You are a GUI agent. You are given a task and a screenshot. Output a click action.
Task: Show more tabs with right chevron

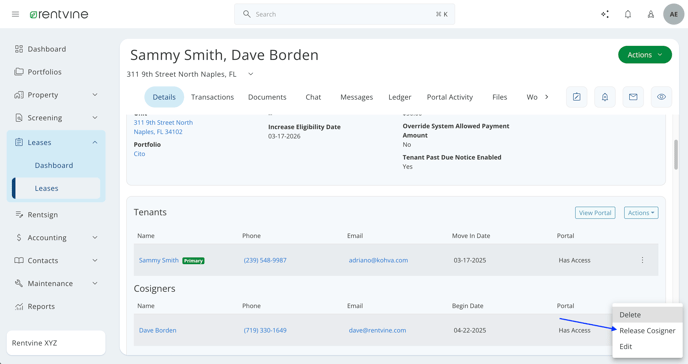(546, 97)
